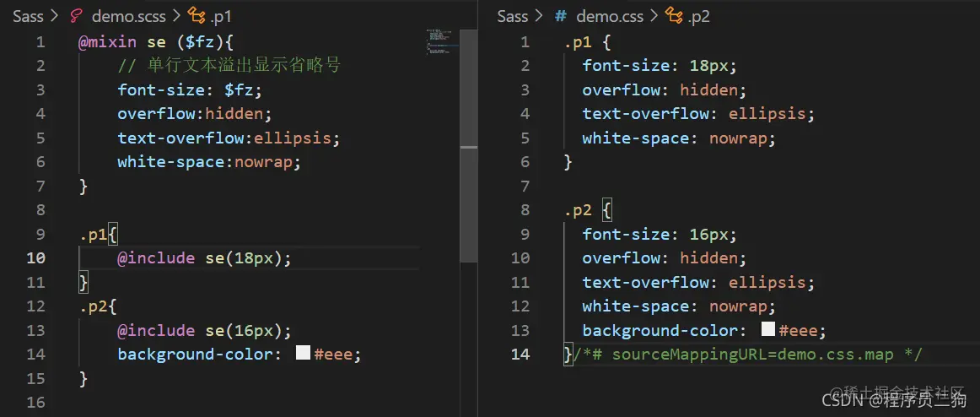Click 'background-color' property in demo.css
Image resolution: width=980 pixels, height=417 pixels.
tap(660, 330)
